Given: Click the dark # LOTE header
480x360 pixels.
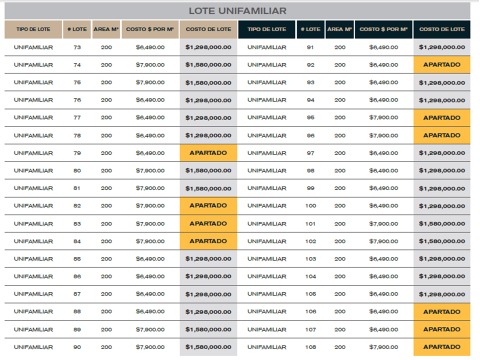Looking at the screenshot, I should point(310,29).
